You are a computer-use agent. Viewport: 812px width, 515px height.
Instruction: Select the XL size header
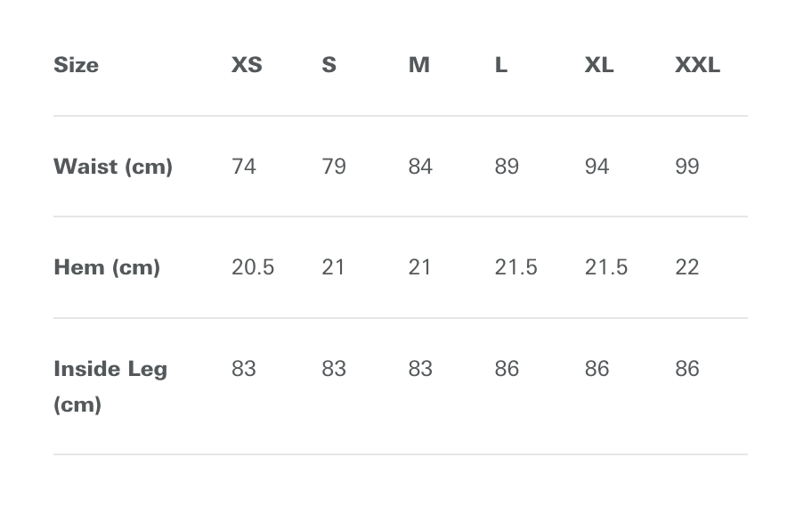[599, 65]
